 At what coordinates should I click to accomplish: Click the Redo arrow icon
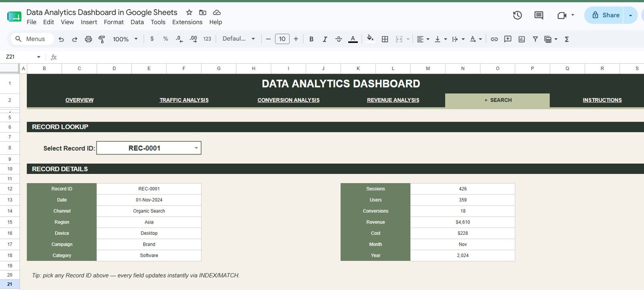click(x=74, y=39)
